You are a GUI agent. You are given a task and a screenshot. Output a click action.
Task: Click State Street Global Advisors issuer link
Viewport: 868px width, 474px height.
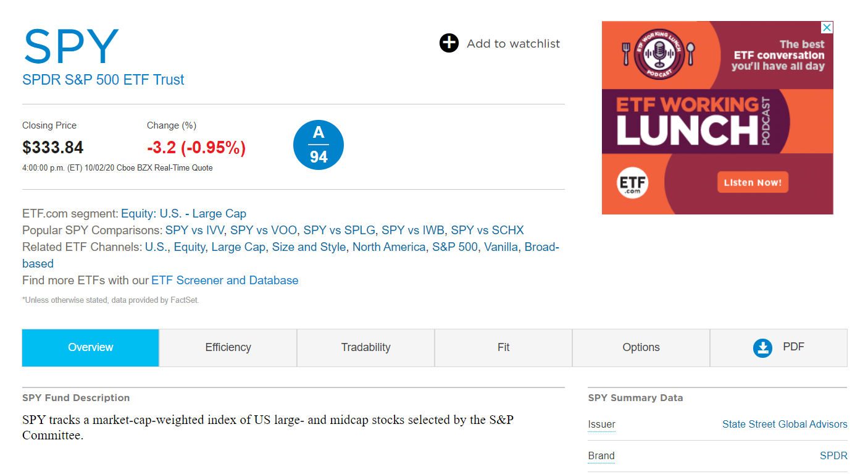(785, 424)
